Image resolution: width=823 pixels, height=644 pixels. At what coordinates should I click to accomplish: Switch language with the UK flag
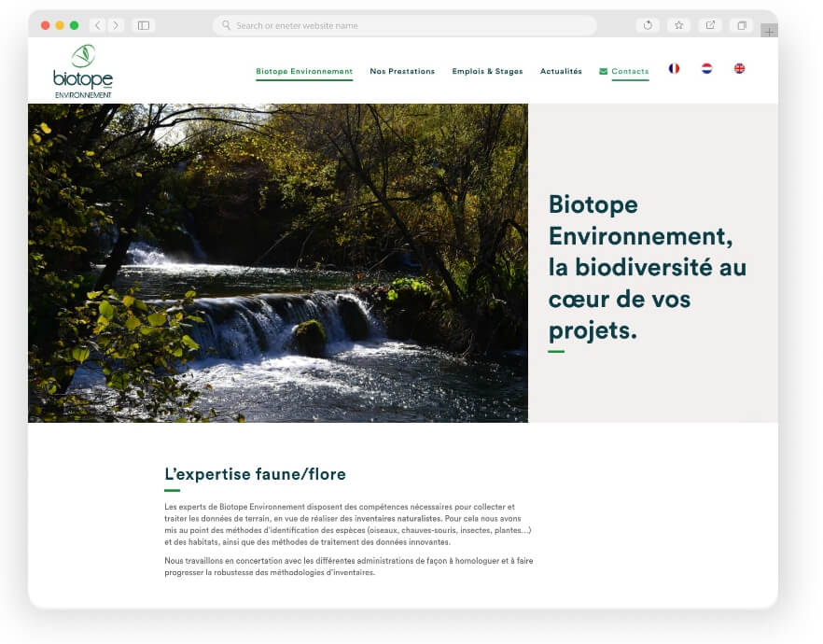[x=739, y=69]
